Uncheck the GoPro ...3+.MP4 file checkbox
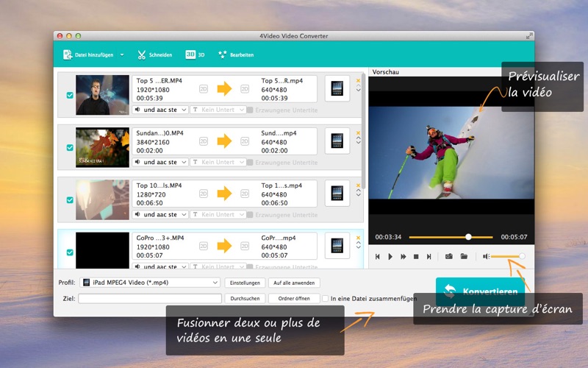The height and width of the screenshot is (368, 588). 70,252
